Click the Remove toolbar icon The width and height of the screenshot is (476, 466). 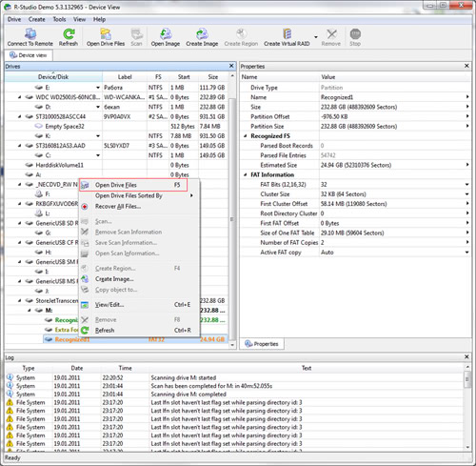point(331,34)
